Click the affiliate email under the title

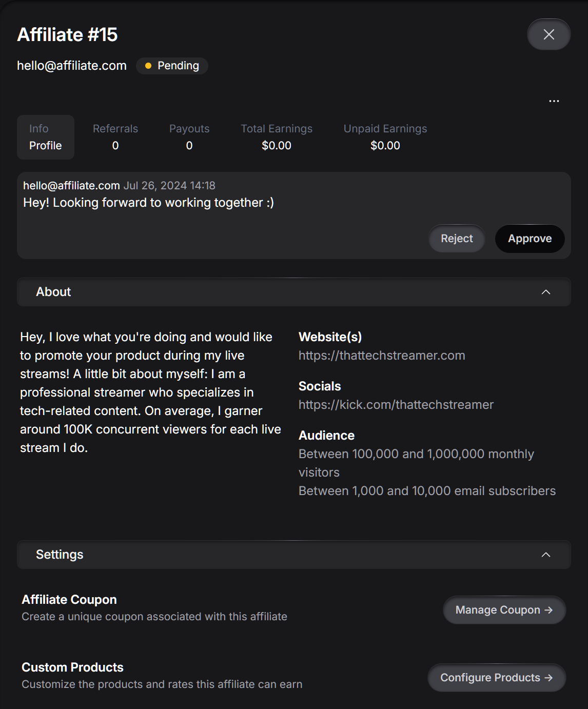coord(72,66)
